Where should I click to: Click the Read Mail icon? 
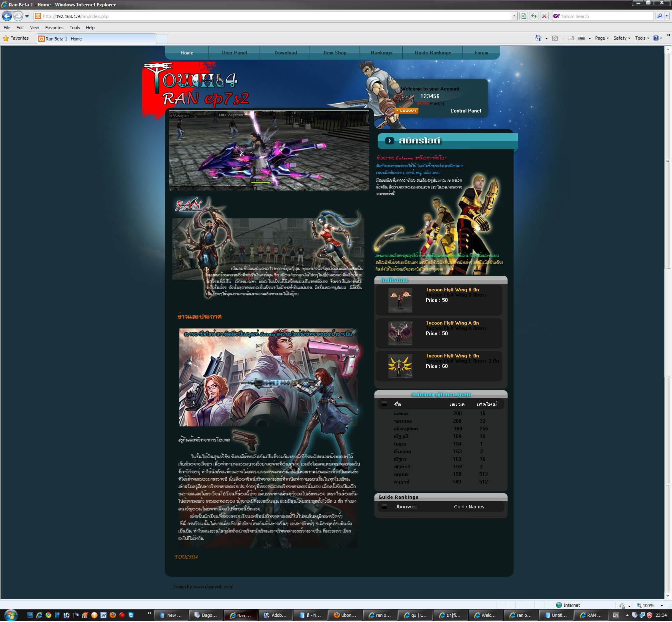pos(571,38)
